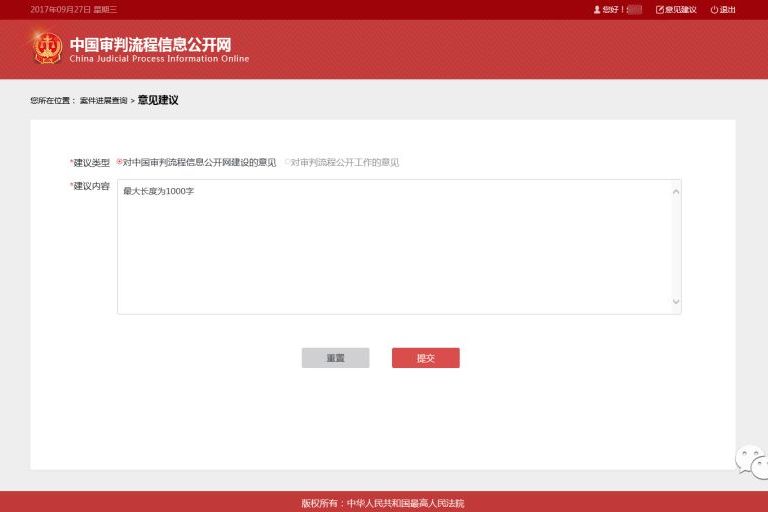
Task: Click the 中国审判流程信息公开网 site title
Action: [150, 45]
